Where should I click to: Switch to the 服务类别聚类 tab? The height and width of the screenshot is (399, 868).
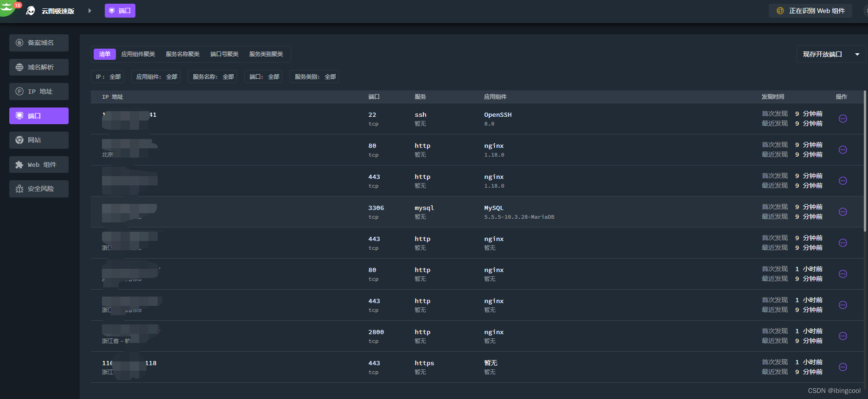click(x=266, y=54)
